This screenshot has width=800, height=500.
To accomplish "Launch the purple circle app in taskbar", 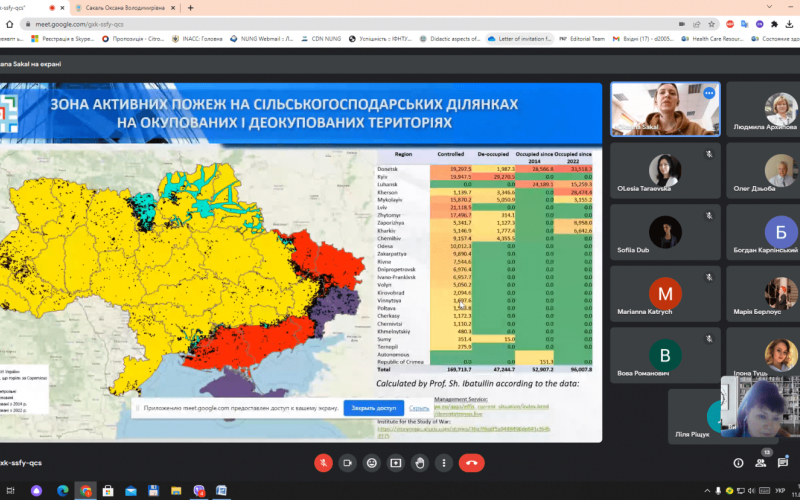I will (36, 491).
